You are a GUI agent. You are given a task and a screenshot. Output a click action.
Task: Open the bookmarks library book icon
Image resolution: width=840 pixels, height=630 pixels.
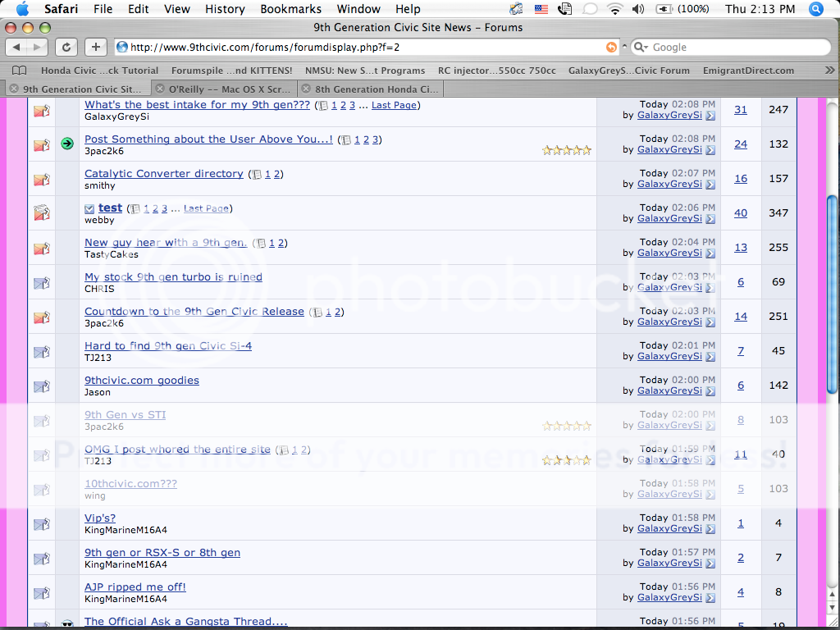(20, 71)
